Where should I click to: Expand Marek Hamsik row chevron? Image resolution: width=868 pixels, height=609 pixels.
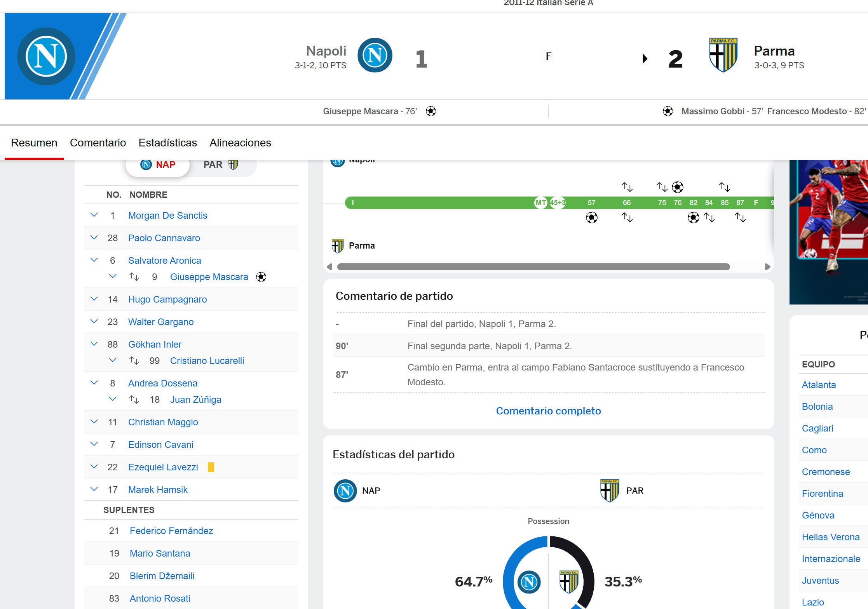tap(94, 489)
